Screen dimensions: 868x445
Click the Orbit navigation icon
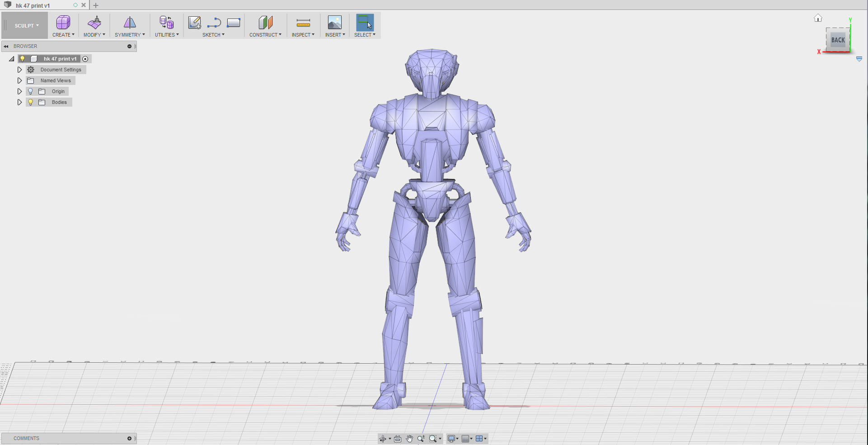(x=383, y=439)
